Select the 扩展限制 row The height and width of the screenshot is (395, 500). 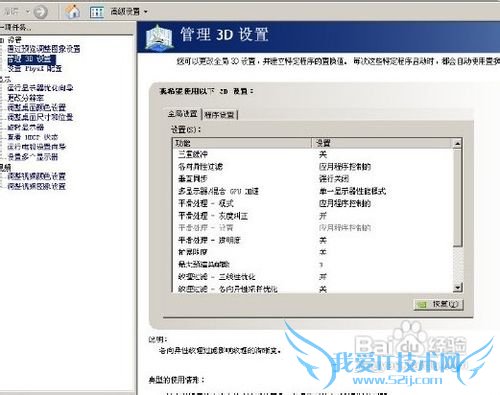click(x=313, y=252)
